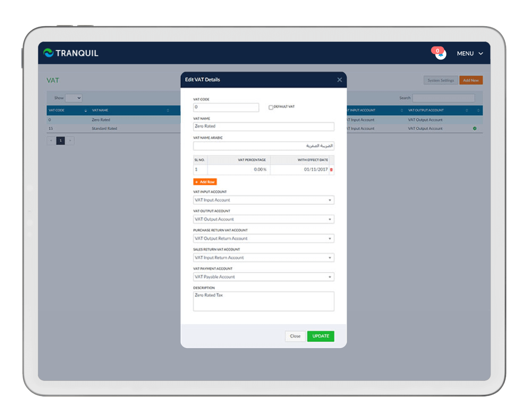Go to previous page in pagination
Viewport: 527px width, 420px height.
51,141
